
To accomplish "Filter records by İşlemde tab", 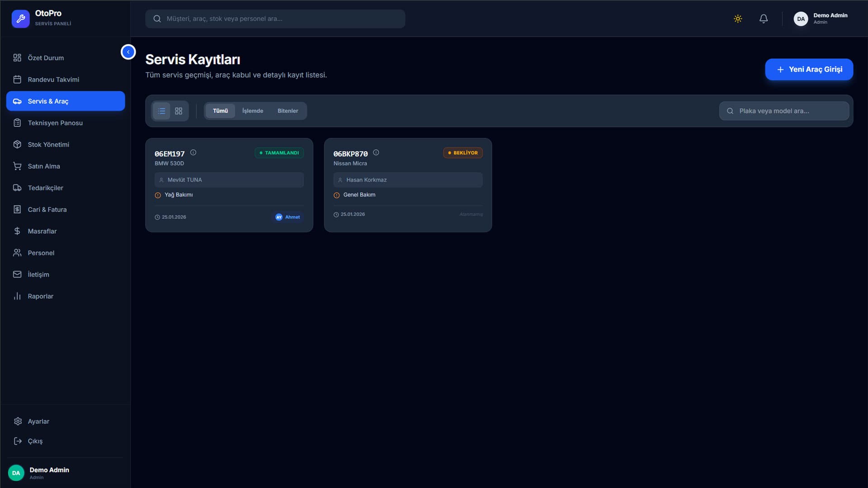I will [x=252, y=111].
